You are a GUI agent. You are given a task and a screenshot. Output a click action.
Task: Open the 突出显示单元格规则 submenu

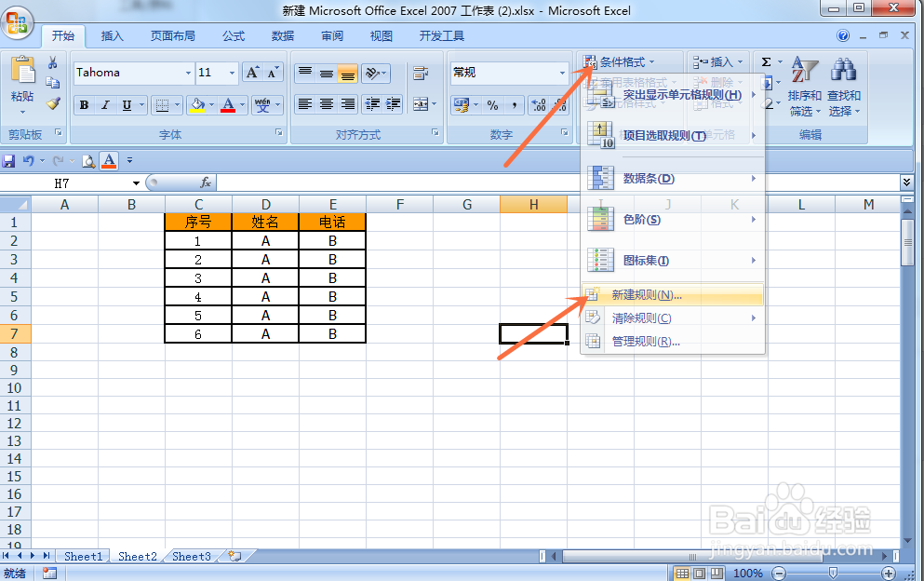coord(673,95)
